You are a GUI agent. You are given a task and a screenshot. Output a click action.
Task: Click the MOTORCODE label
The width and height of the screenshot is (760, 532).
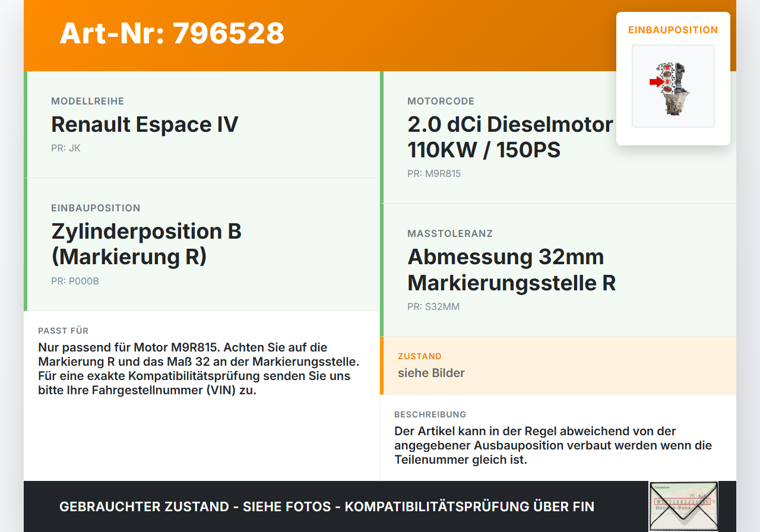coord(441,102)
